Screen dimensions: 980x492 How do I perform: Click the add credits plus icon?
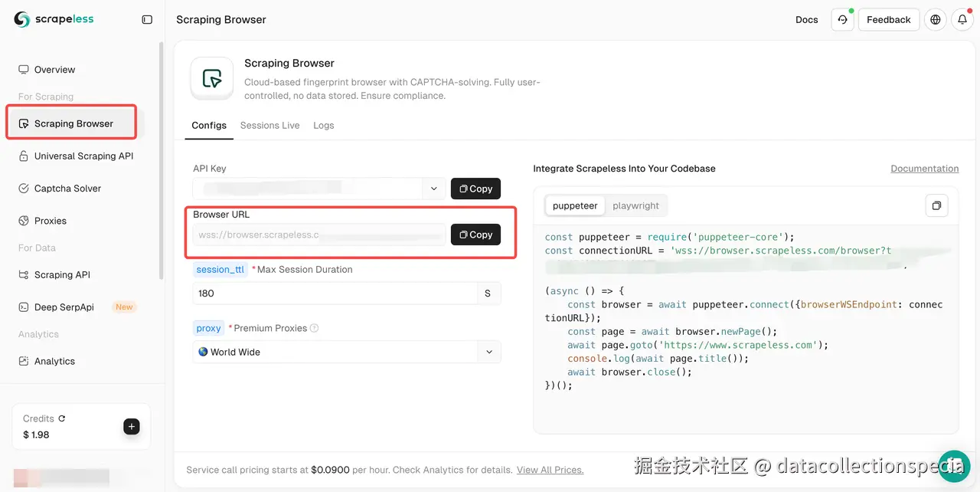[x=132, y=427]
